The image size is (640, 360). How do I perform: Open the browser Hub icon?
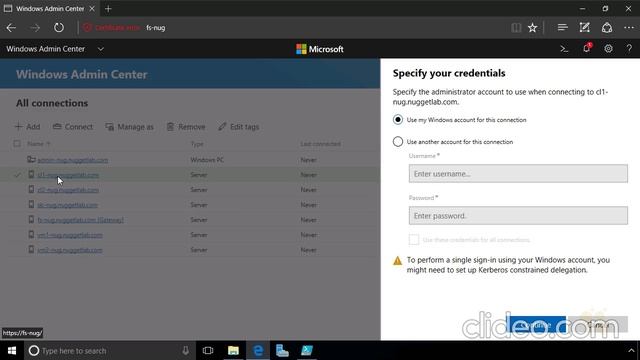pos(562,27)
